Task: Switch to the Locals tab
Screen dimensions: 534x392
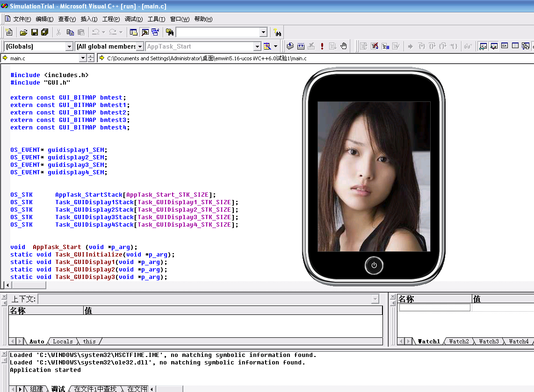Action: [x=63, y=341]
